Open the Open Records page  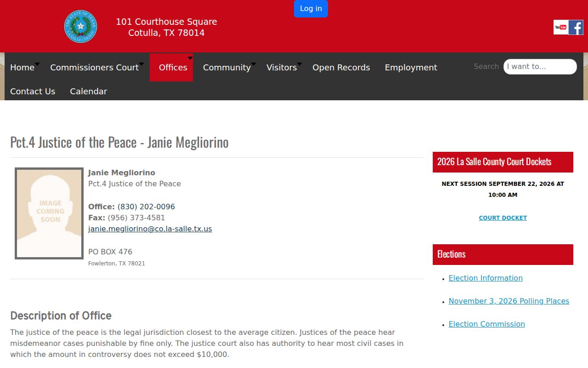[341, 68]
